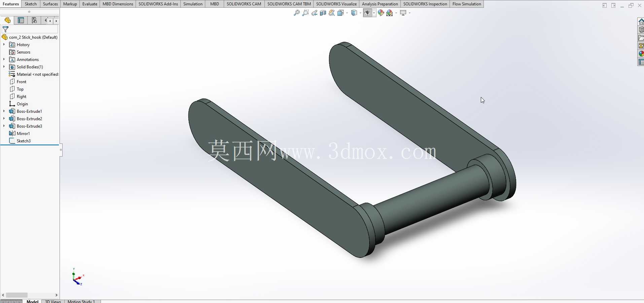
Task: Open the View Palette task pane tab
Action: 641,46
